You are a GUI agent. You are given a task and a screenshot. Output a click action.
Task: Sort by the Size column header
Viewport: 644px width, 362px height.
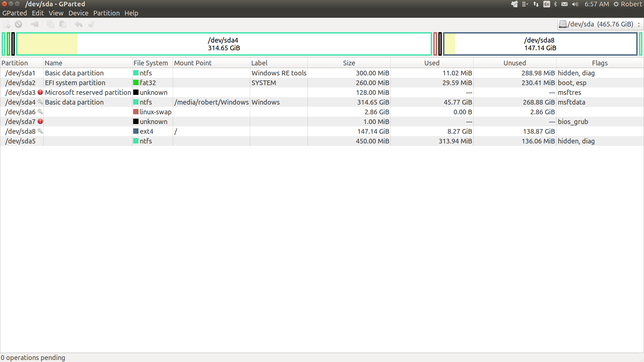click(349, 63)
